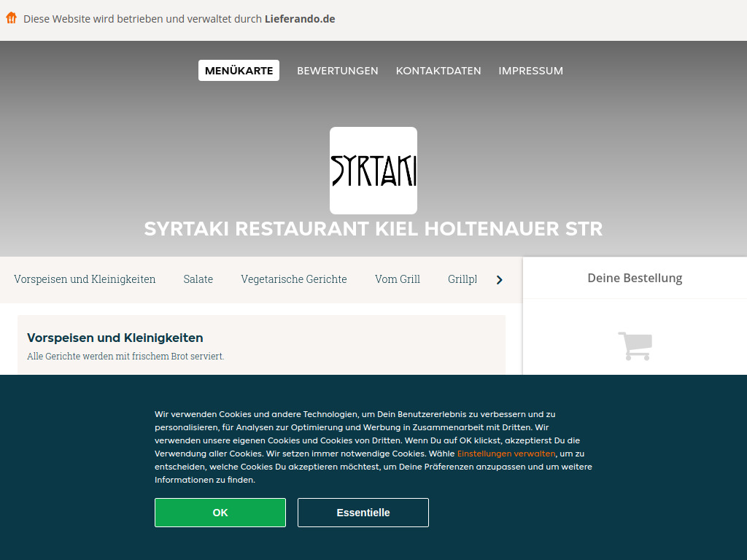Click Vorspeisen und Kleinigkeiten category link

pos(85,279)
